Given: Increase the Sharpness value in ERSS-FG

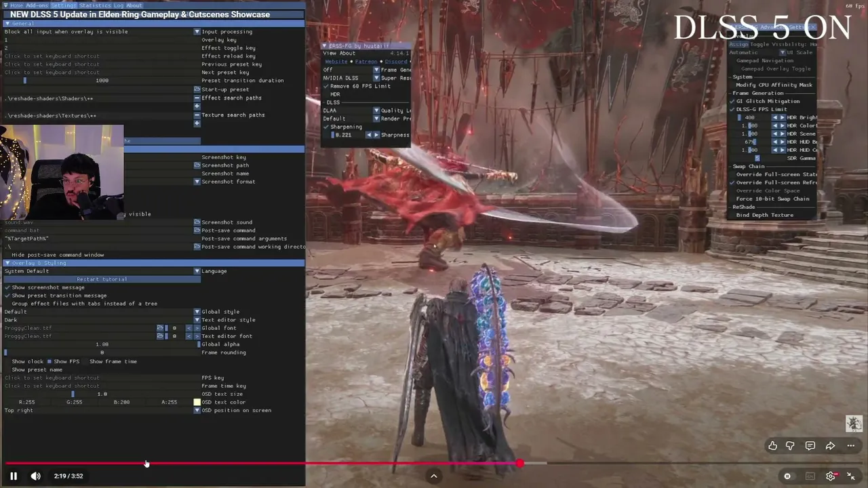Looking at the screenshot, I should (x=376, y=135).
